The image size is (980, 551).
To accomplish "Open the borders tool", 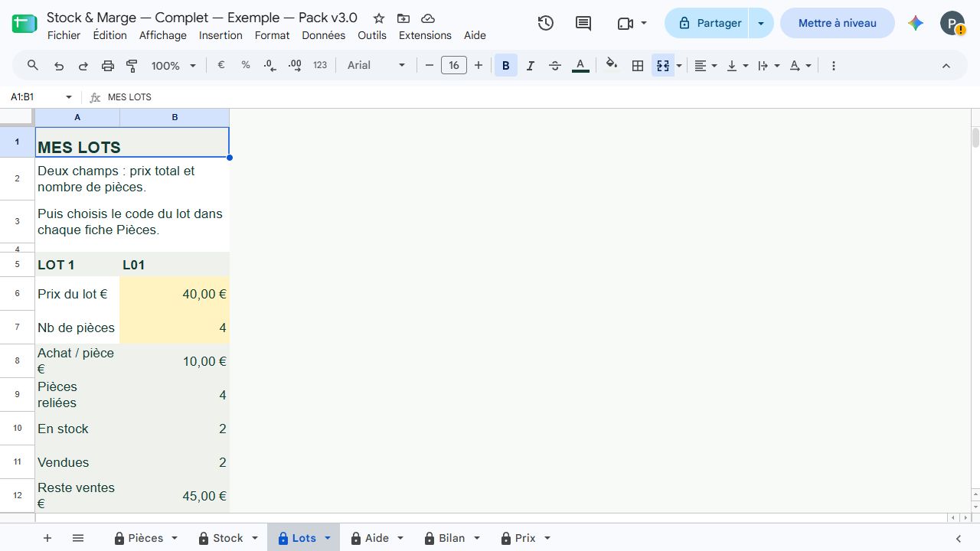I will pos(637,66).
